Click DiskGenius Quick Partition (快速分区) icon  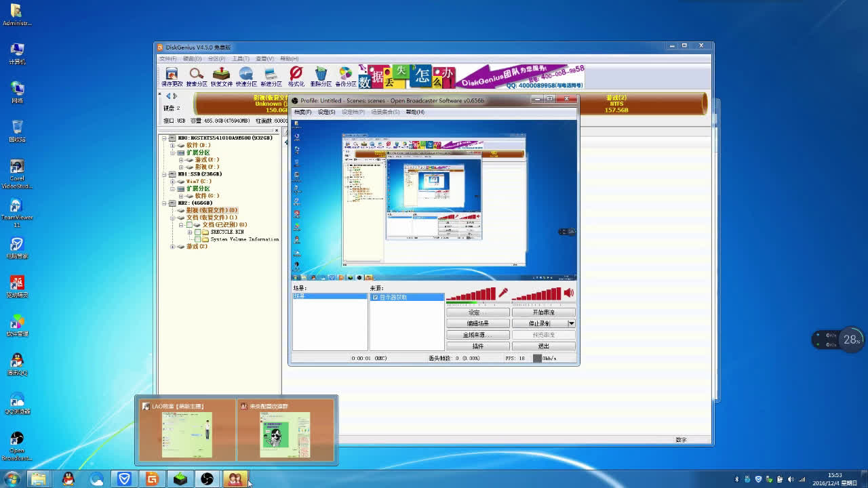[x=246, y=77]
